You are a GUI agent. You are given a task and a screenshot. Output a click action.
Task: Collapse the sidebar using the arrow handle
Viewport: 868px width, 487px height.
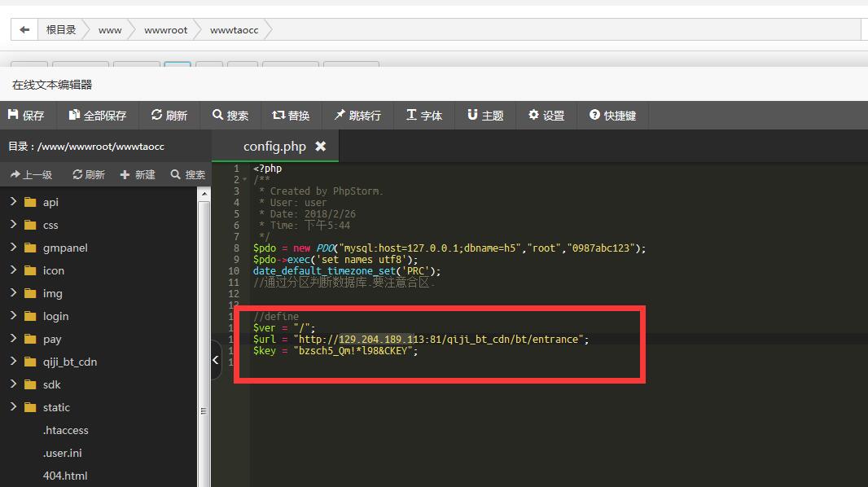click(x=216, y=361)
